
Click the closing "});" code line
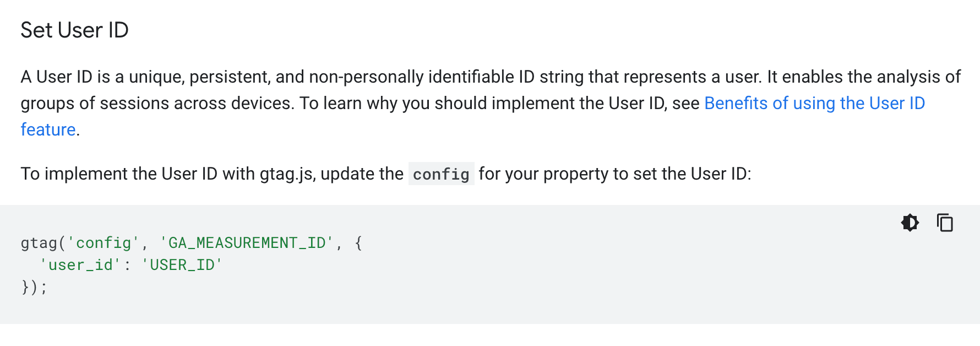pos(34,287)
